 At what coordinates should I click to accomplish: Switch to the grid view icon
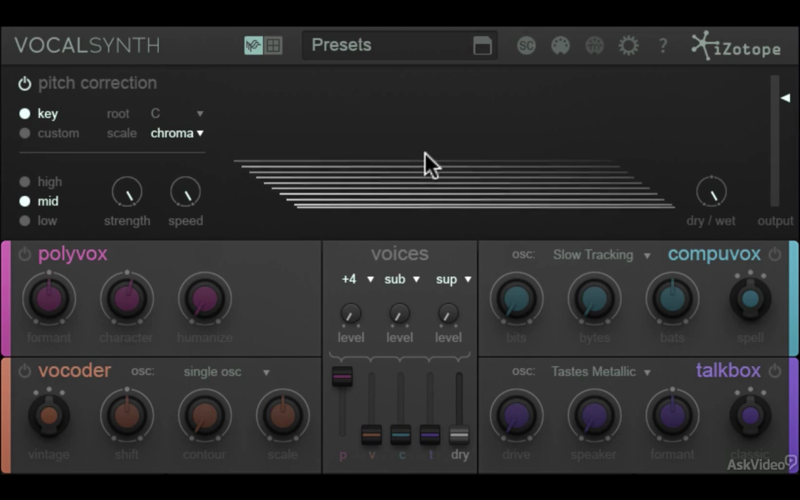273,45
